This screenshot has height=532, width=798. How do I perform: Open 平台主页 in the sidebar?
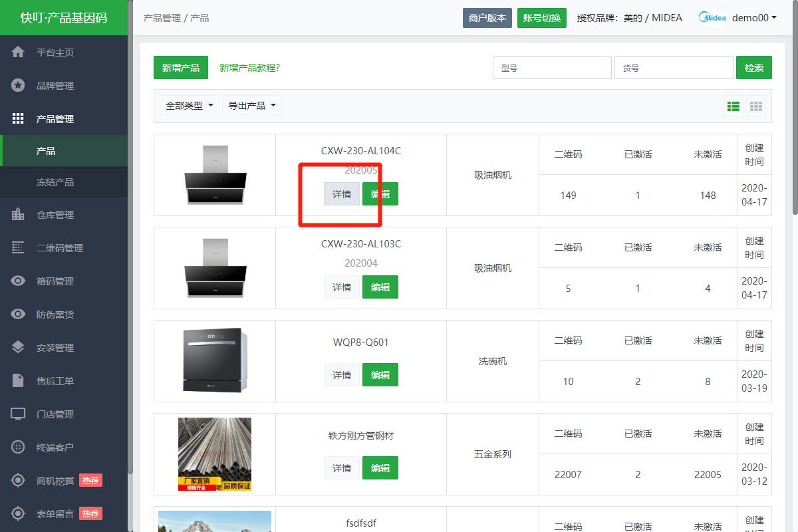tap(64, 52)
